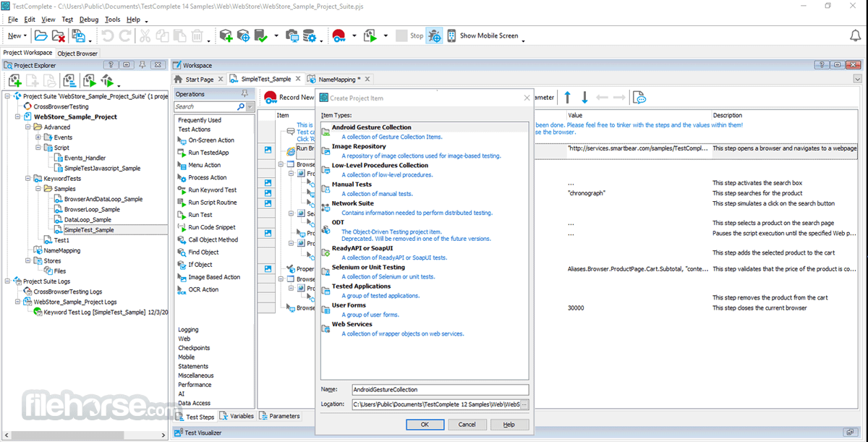Browse location with the ellipsis button
The width and height of the screenshot is (868, 442).
tap(524, 404)
